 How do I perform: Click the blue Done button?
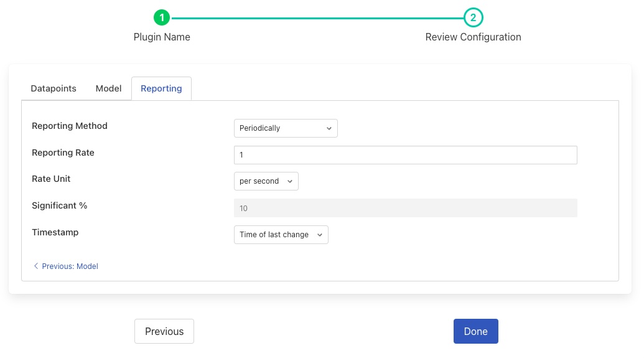coord(475,331)
